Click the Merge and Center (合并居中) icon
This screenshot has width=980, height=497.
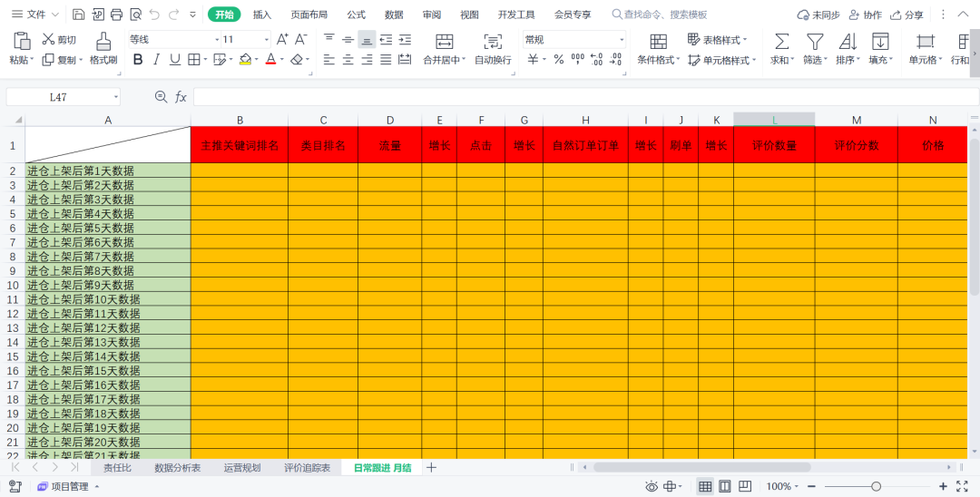click(445, 42)
